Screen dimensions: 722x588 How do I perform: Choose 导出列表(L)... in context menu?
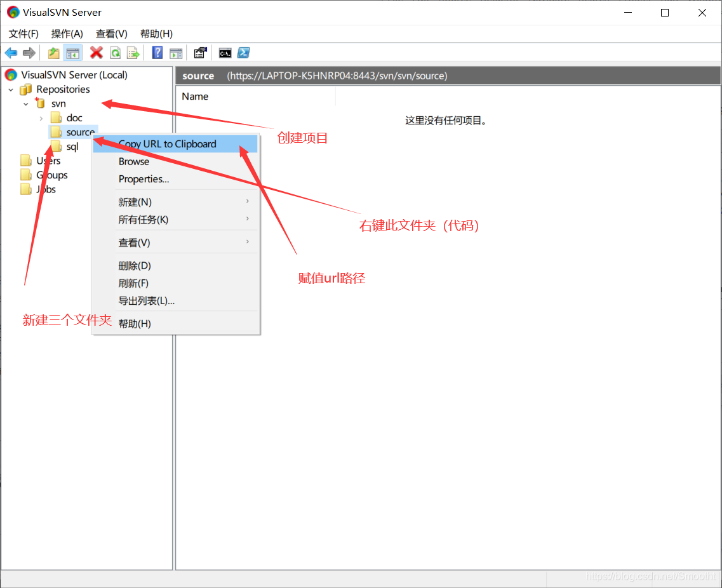point(175,300)
